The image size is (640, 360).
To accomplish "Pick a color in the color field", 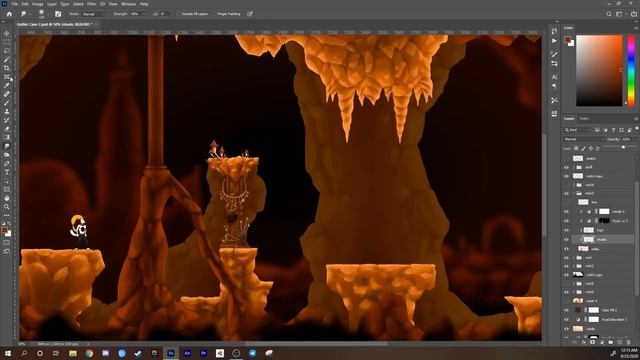I will click(599, 71).
